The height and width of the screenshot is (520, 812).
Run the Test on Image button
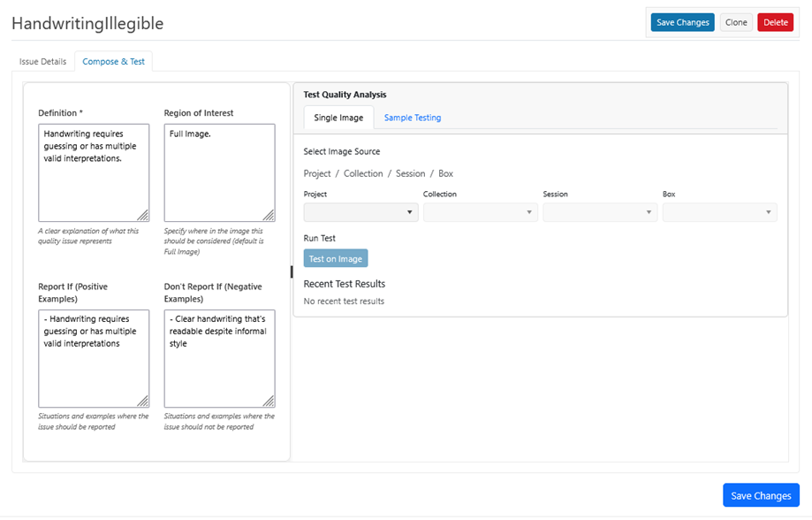tap(336, 258)
